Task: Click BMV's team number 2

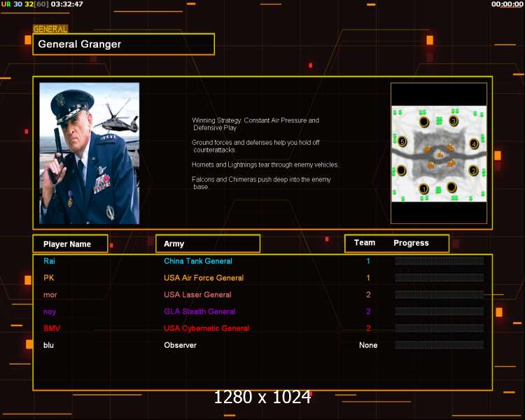Action: tap(368, 328)
